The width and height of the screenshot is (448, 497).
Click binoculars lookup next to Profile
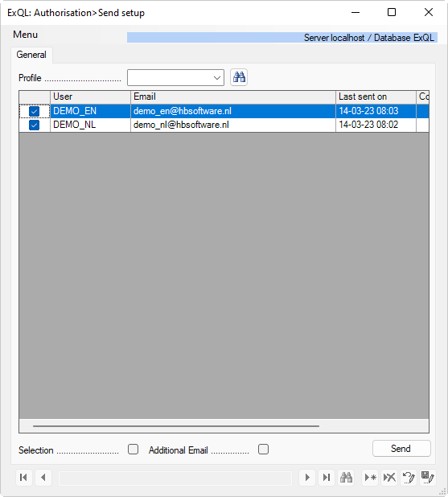[239, 77]
